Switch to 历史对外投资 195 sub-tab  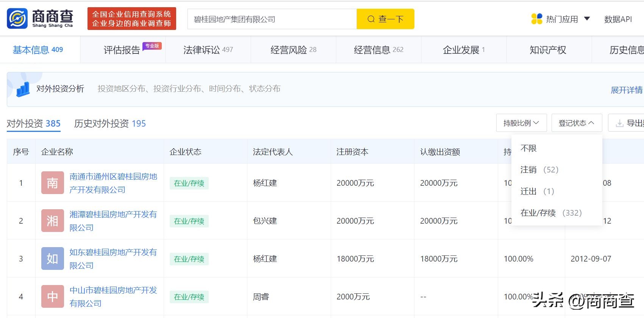tap(110, 124)
